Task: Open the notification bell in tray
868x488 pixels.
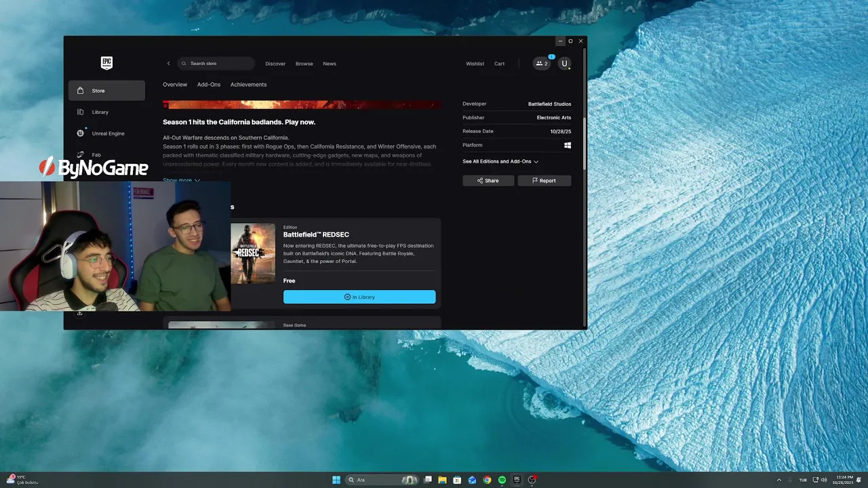Action: click(859, 480)
